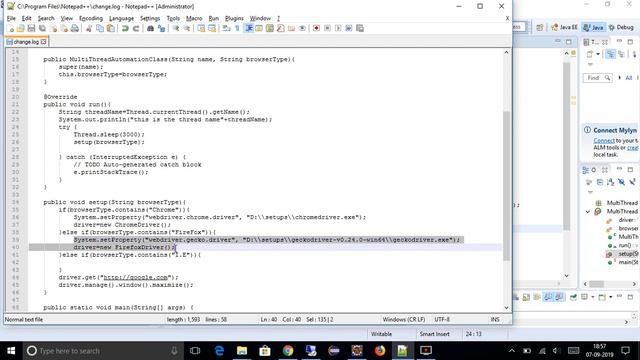The width and height of the screenshot is (640, 360).
Task: Open the Language menu
Action: pos(121,18)
